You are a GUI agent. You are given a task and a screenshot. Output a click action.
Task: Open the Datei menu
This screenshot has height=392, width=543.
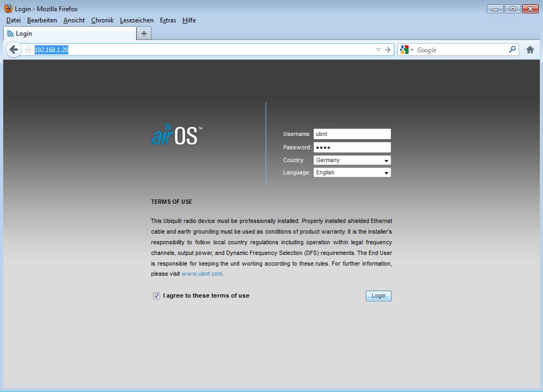click(x=13, y=20)
